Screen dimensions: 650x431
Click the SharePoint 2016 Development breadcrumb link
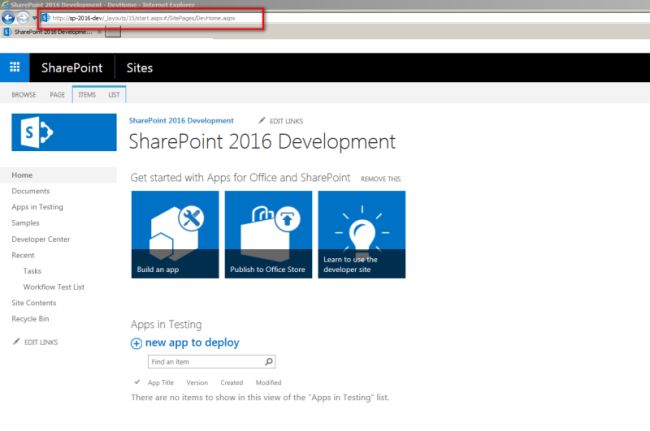point(181,121)
